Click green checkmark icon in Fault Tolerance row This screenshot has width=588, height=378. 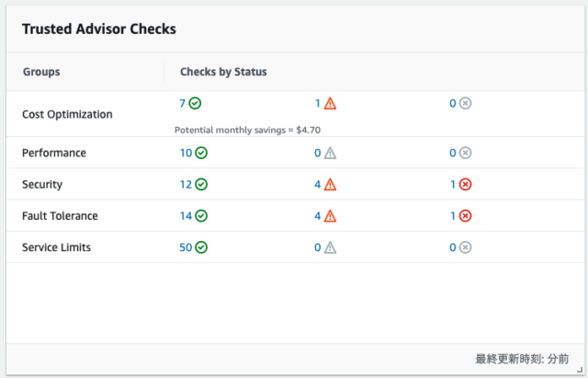pos(201,216)
